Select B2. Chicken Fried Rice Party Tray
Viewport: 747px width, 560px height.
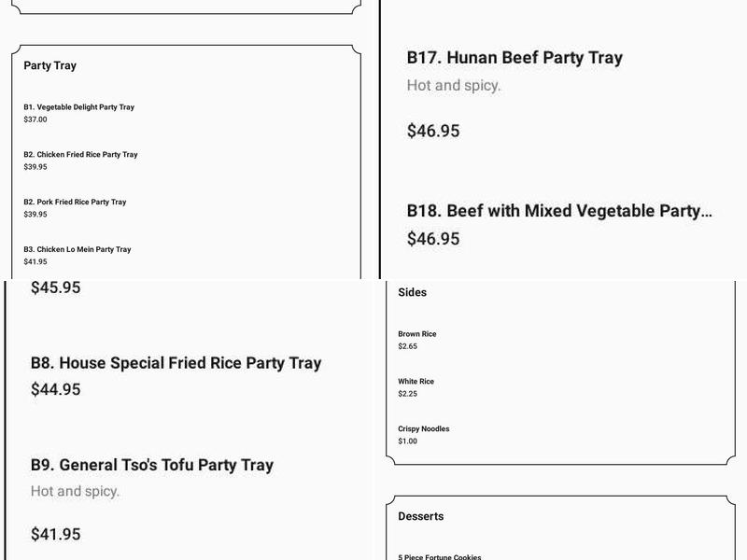80,155
